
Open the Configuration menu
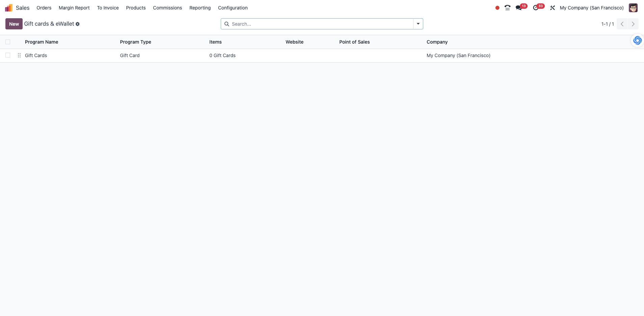tap(233, 8)
